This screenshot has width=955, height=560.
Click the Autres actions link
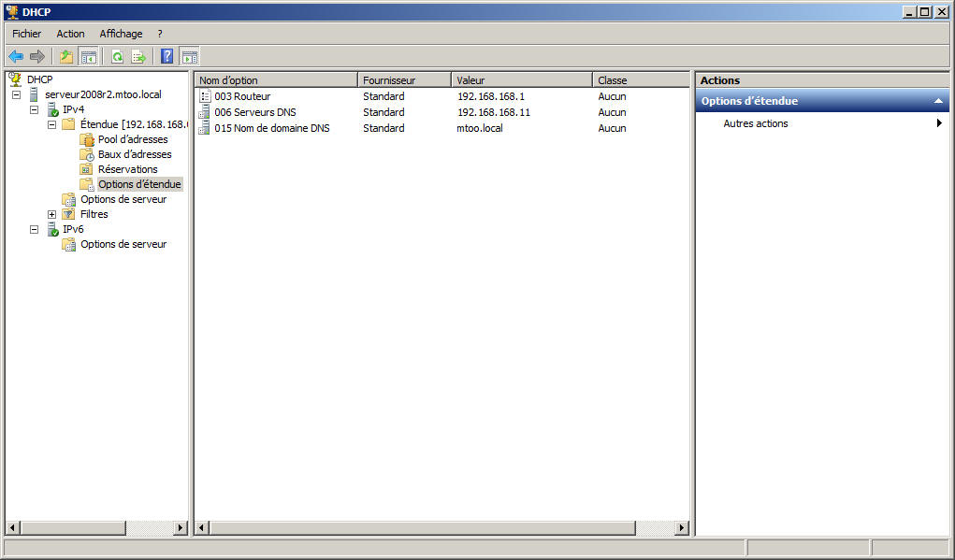pos(755,123)
